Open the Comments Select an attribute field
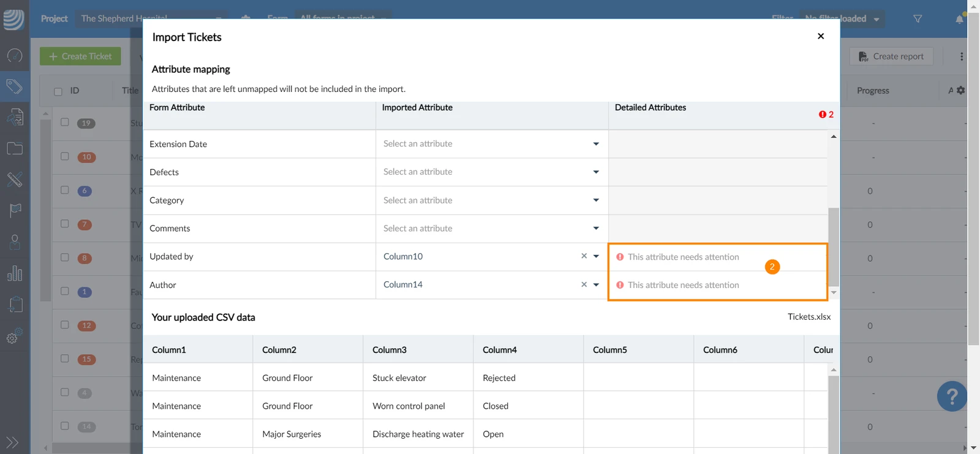980x454 pixels. click(492, 229)
